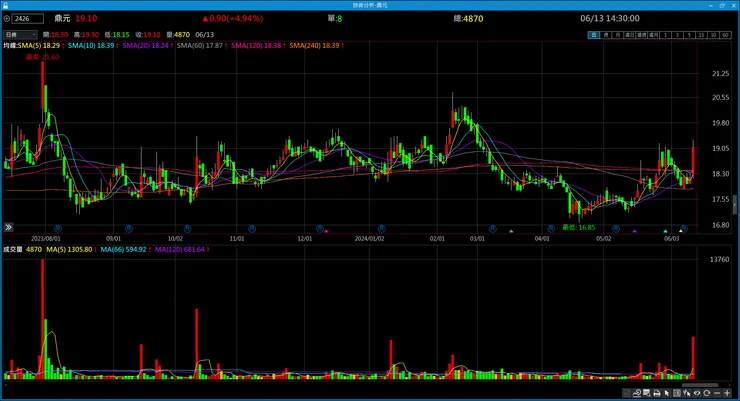Click the application icon in title bar

tap(5, 5)
